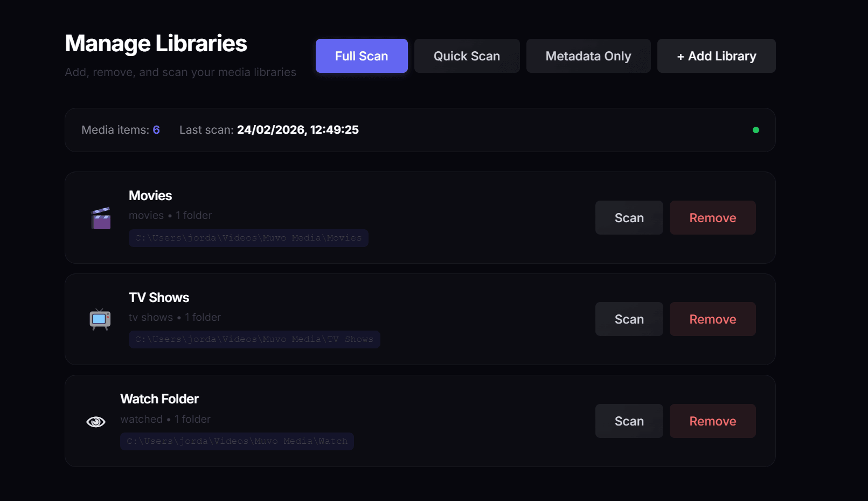Image resolution: width=868 pixels, height=501 pixels.
Task: Scan the Movies library
Action: click(x=629, y=217)
